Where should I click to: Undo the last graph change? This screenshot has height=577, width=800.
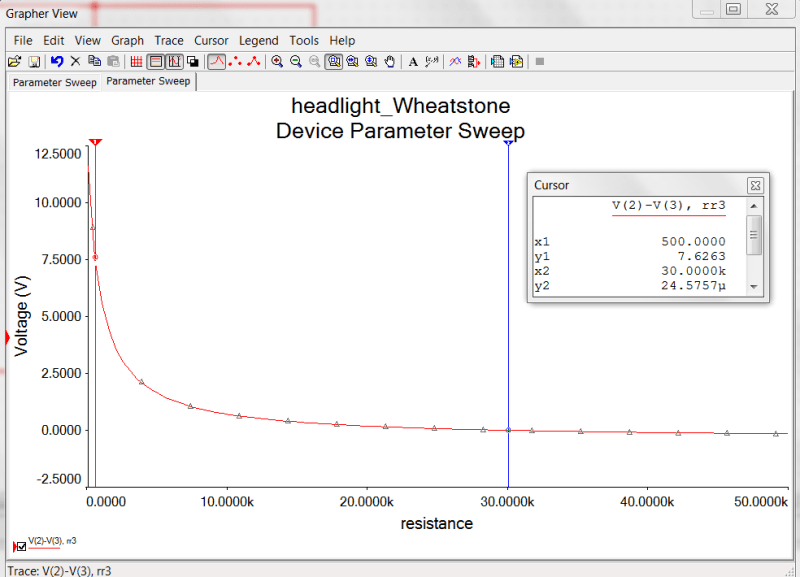(x=57, y=61)
